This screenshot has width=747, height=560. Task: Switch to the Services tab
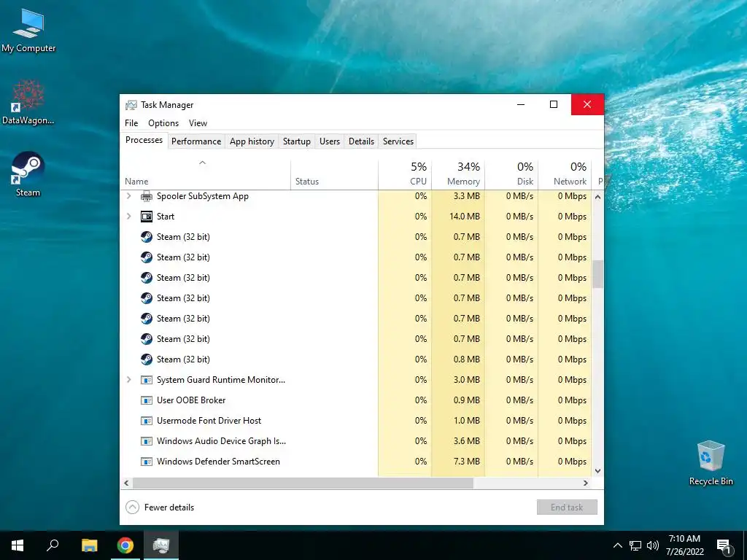(x=398, y=141)
